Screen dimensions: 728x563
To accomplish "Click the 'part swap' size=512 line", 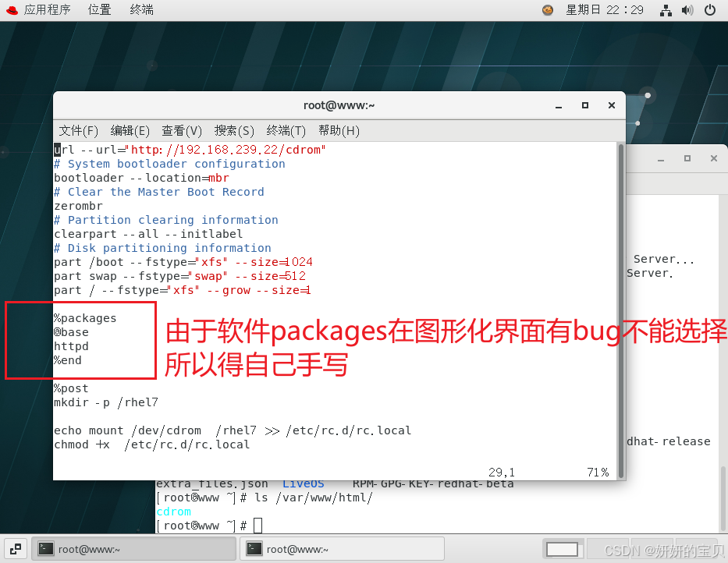I will point(180,276).
